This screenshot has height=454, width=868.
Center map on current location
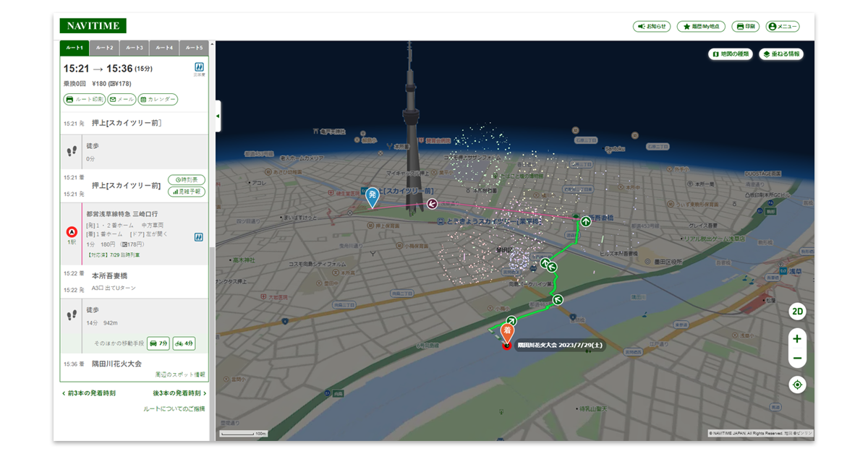point(797,385)
